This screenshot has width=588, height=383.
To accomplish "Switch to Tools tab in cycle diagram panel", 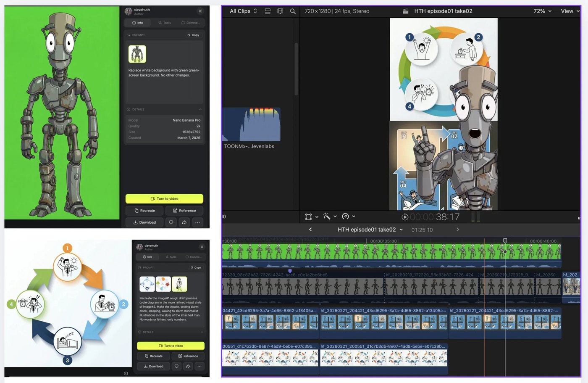I will click(171, 257).
